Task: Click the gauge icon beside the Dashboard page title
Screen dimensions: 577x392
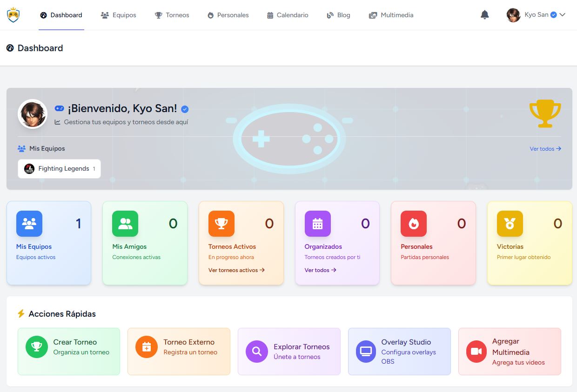Action: (x=10, y=48)
